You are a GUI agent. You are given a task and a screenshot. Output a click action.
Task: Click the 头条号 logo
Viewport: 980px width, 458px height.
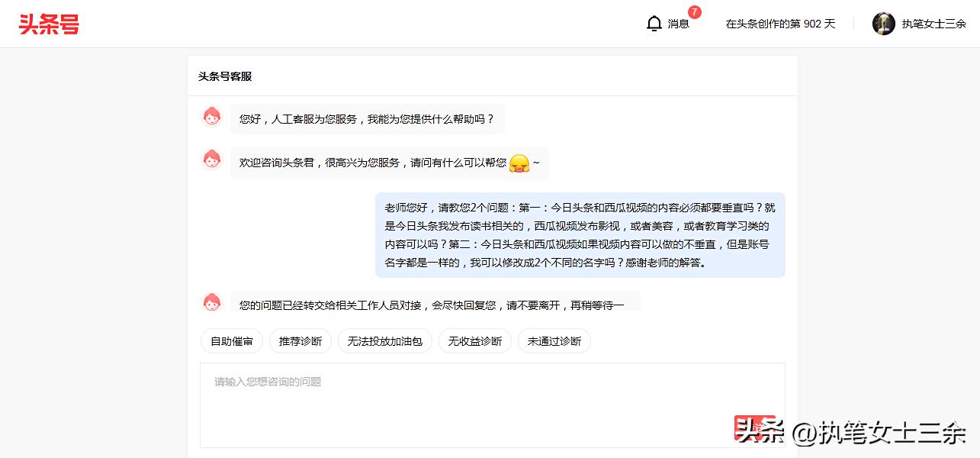(x=48, y=24)
